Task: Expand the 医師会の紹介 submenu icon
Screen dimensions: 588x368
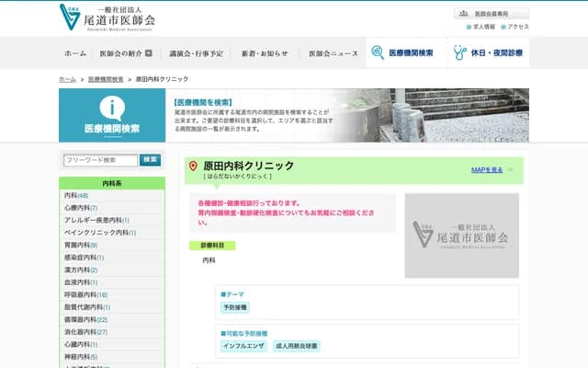Action: pyautogui.click(x=149, y=53)
